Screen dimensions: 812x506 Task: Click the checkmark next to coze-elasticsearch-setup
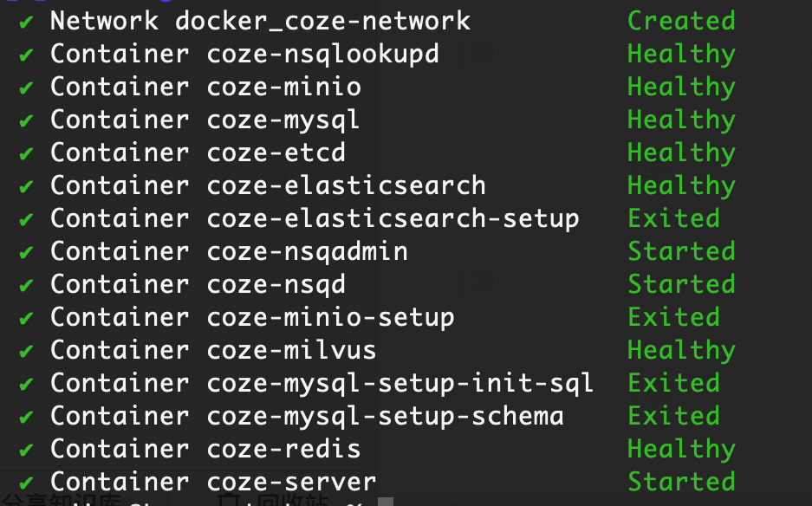tap(26, 219)
